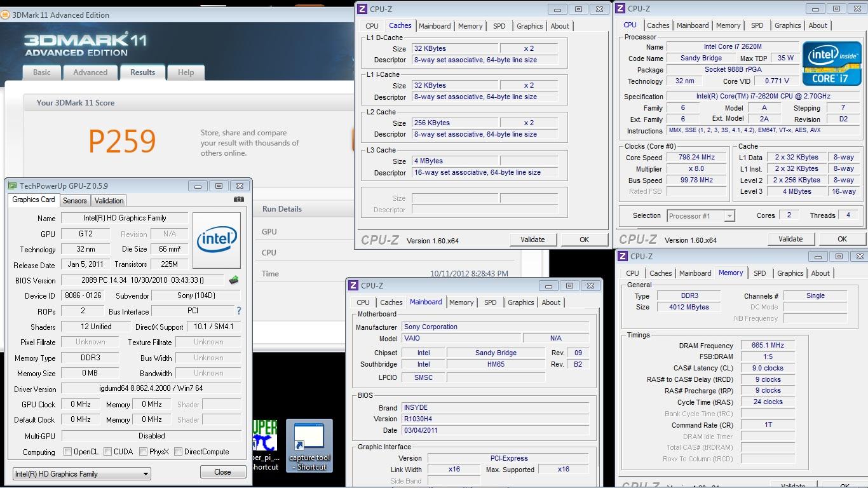This screenshot has height=488, width=868.
Task: Click the L3 cache 4 MBytes size value
Action: point(454,161)
